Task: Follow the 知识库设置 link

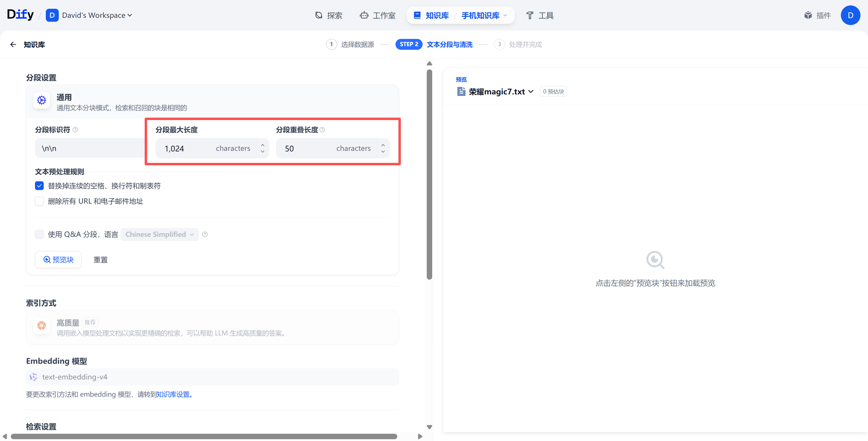Action: click(174, 395)
